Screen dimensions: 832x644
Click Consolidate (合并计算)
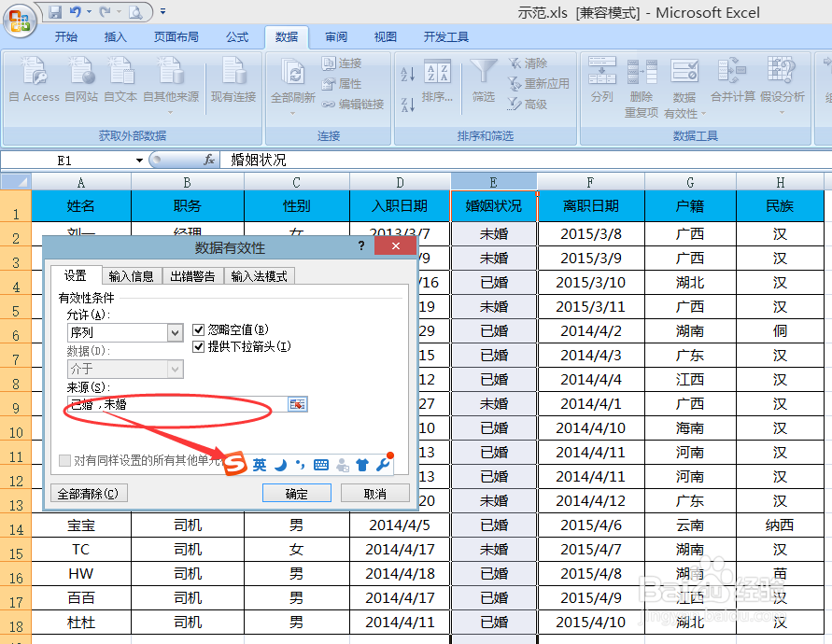coord(733,79)
